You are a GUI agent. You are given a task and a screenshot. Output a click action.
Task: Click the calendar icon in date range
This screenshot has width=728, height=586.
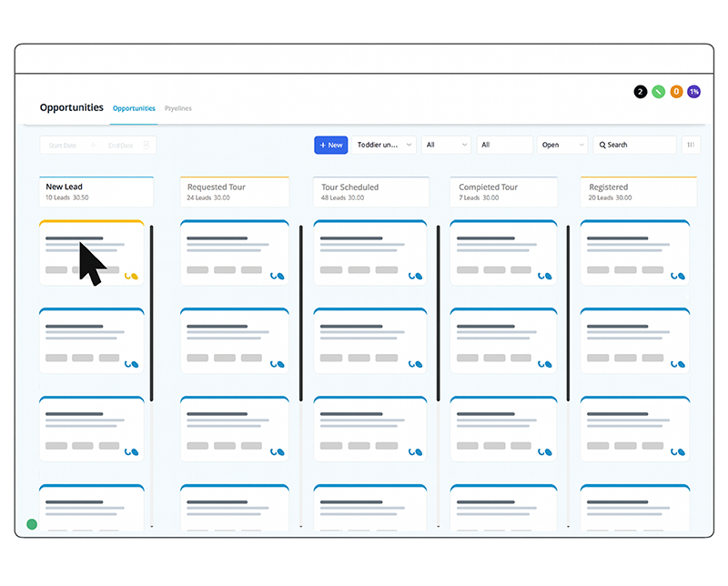tap(147, 145)
